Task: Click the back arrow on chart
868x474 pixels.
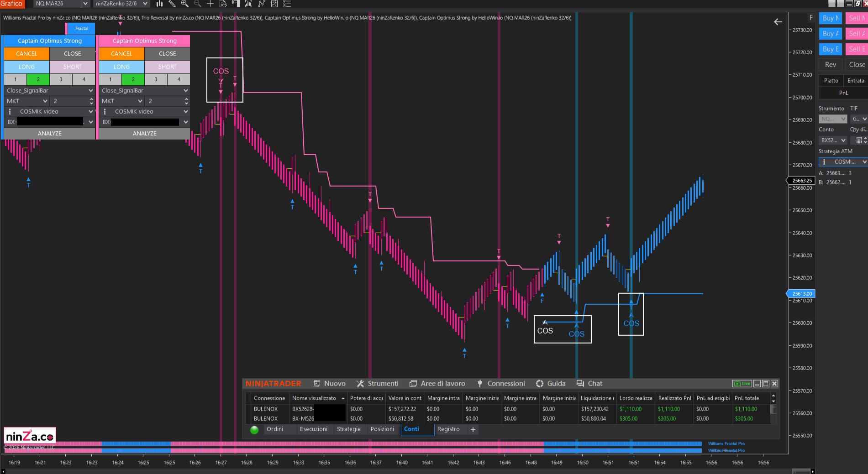Action: (778, 22)
